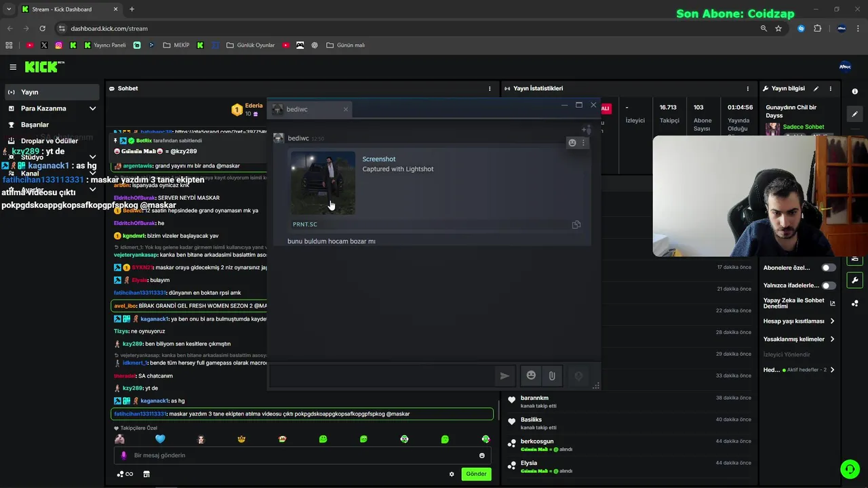Toggle Yalnızca ifadelerle switch
Viewport: 868px width, 488px height.
pyautogui.click(x=829, y=285)
